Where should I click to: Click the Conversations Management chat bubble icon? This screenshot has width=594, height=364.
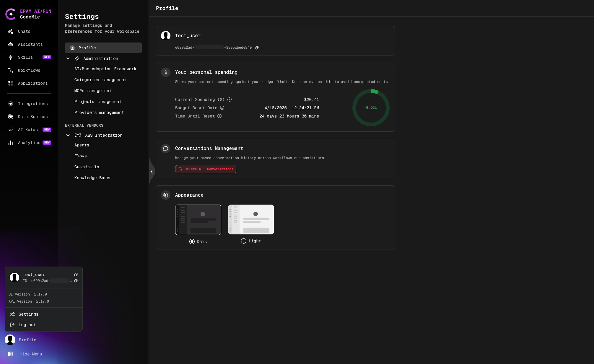166,148
